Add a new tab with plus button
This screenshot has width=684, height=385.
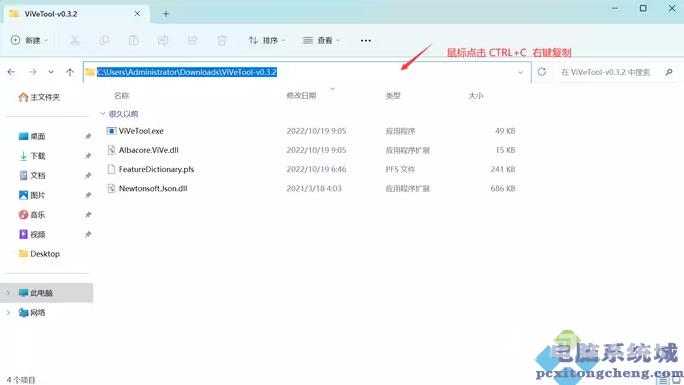[x=166, y=14]
